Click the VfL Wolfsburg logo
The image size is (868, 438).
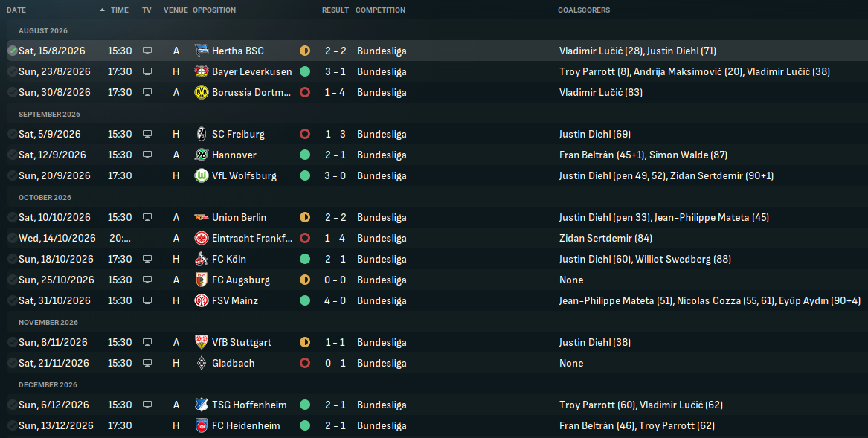point(202,175)
